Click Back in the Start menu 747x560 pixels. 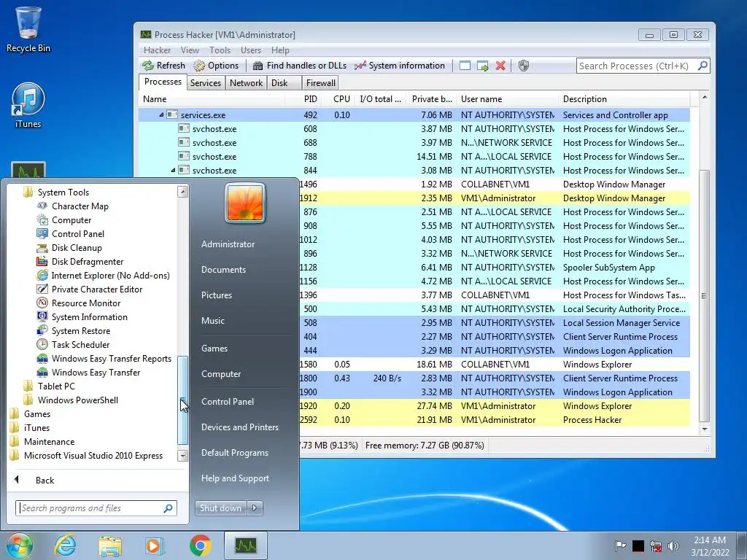pyautogui.click(x=44, y=480)
